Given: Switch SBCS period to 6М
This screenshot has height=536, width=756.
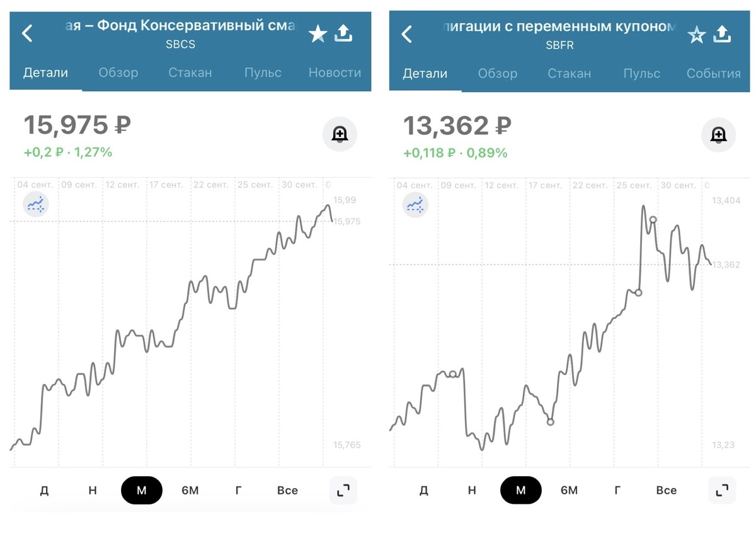Looking at the screenshot, I should pyautogui.click(x=190, y=490).
